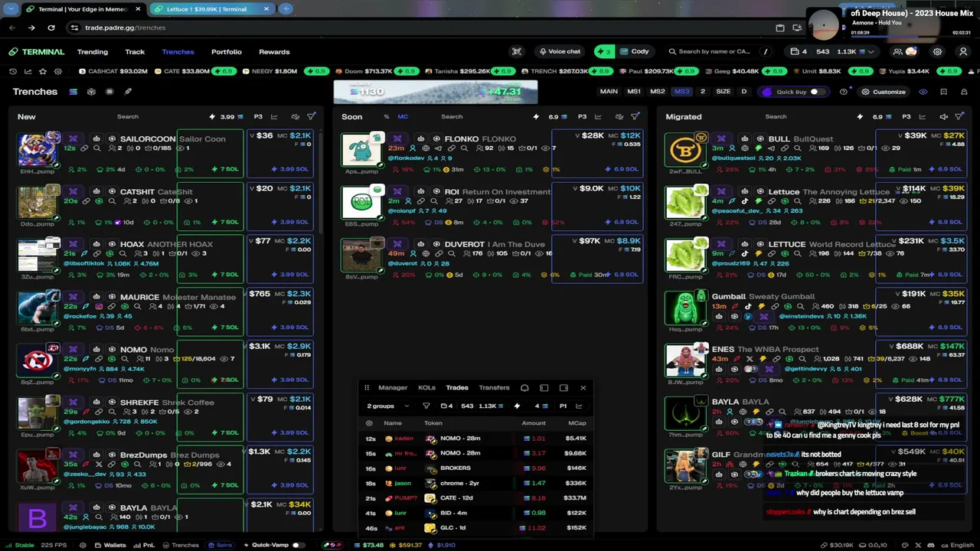Open the P1 preset in Trades panel
980x551 pixels.
click(563, 406)
